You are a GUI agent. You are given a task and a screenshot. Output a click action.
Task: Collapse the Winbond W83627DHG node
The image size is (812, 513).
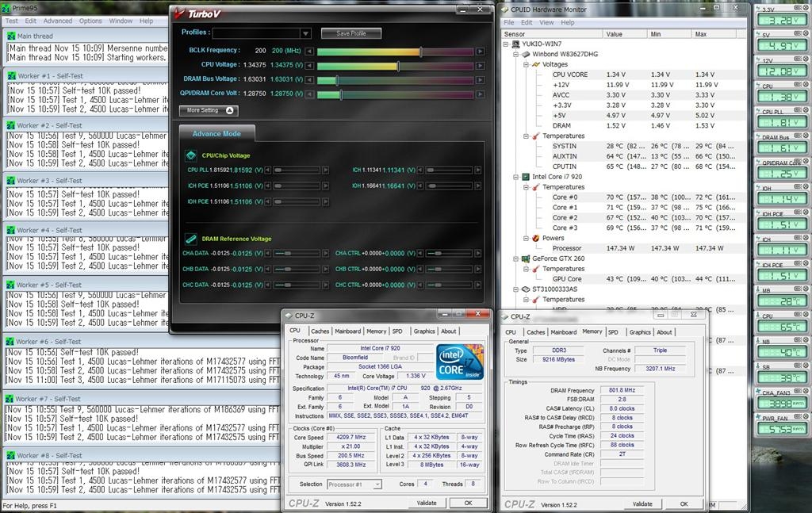tap(515, 54)
